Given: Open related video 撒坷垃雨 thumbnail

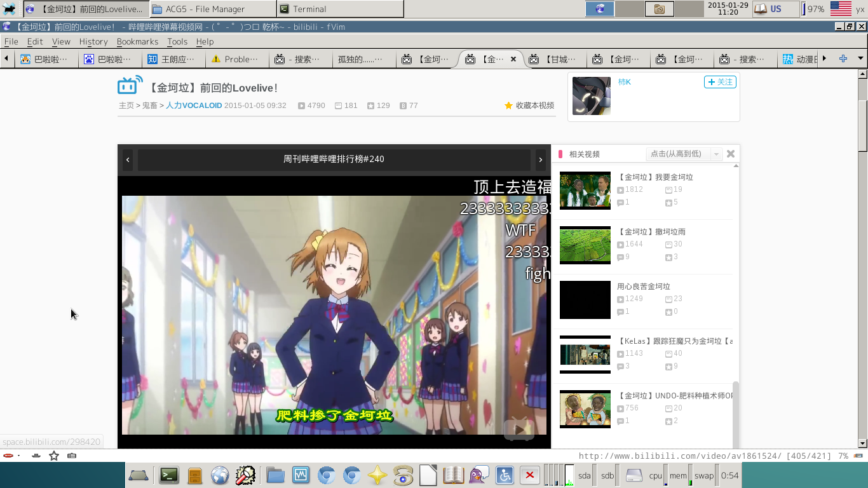Looking at the screenshot, I should point(585,245).
